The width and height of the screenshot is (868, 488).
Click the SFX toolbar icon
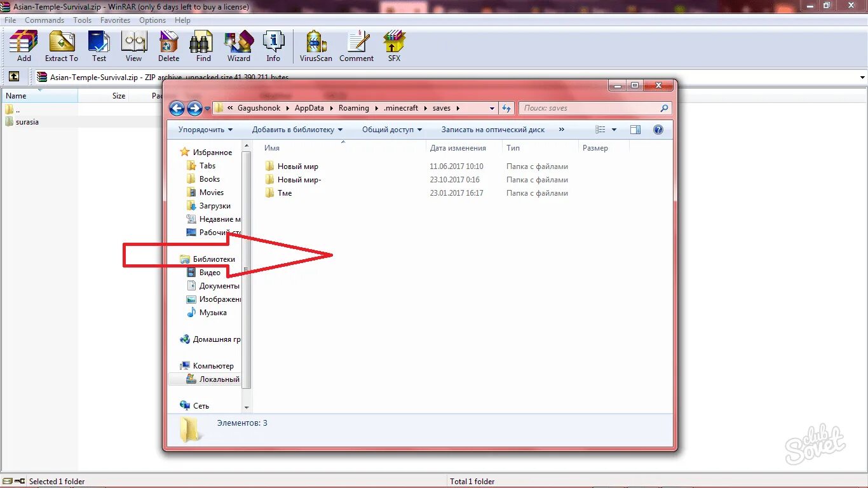point(394,46)
